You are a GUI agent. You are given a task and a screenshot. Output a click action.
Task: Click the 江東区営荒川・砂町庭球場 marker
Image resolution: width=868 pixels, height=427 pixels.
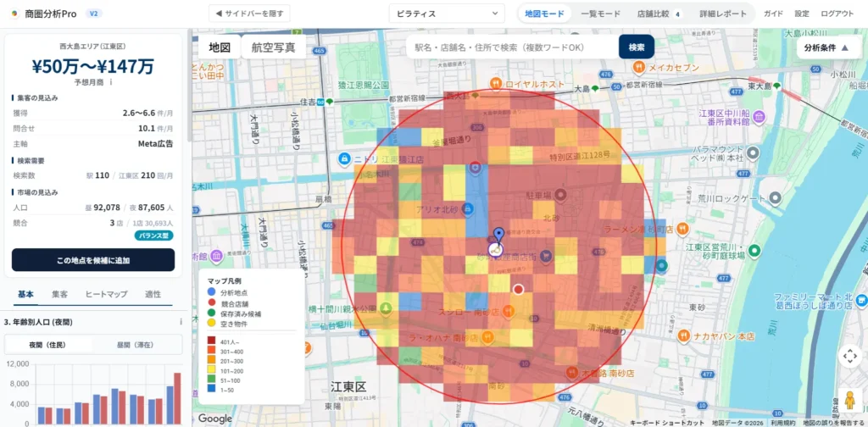pyautogui.click(x=753, y=251)
